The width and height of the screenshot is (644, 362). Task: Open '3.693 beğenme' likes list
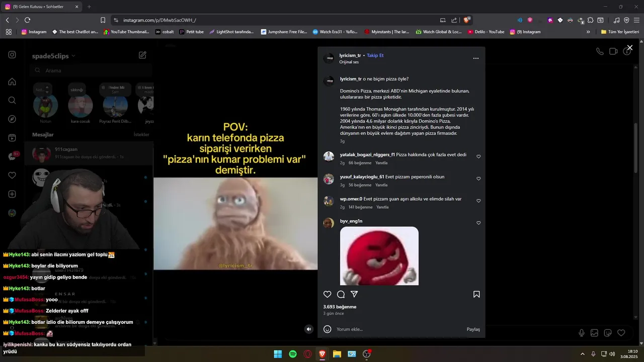pos(340,307)
